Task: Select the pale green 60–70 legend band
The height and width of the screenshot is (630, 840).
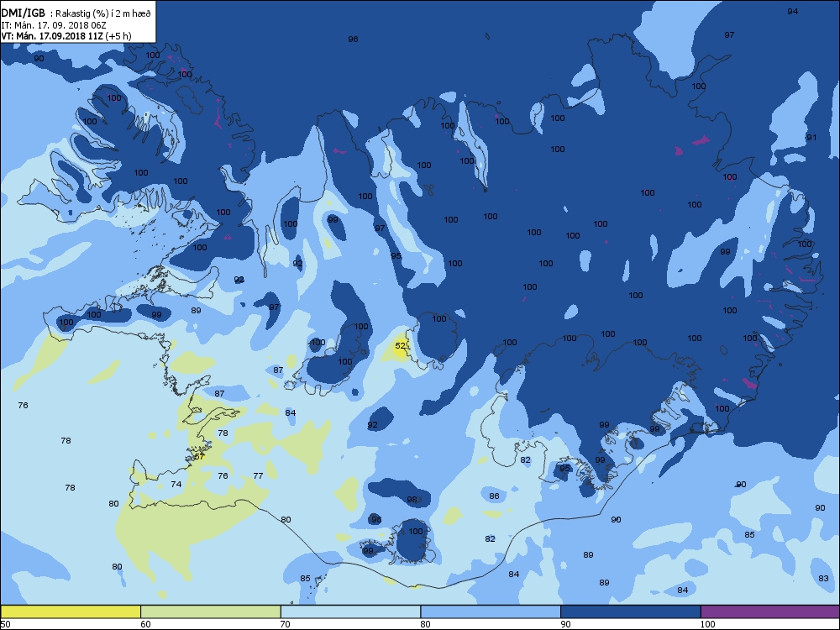Action: pyautogui.click(x=211, y=612)
